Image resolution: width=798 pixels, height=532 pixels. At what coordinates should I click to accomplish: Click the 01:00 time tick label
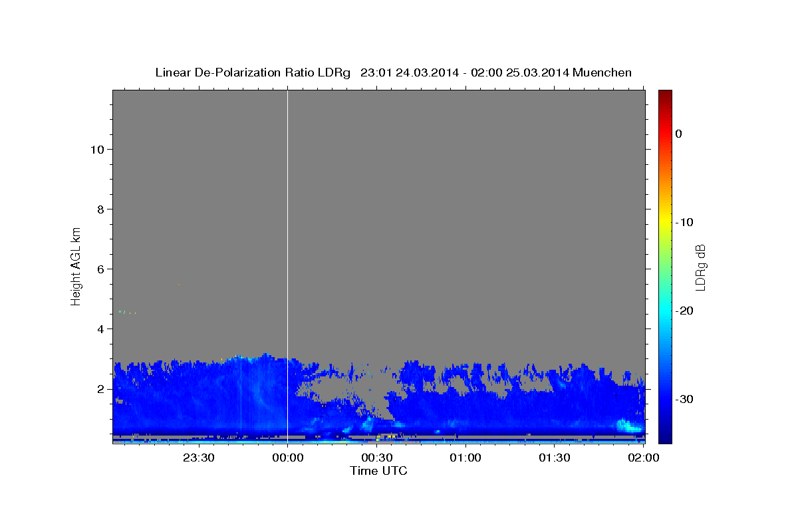465,458
